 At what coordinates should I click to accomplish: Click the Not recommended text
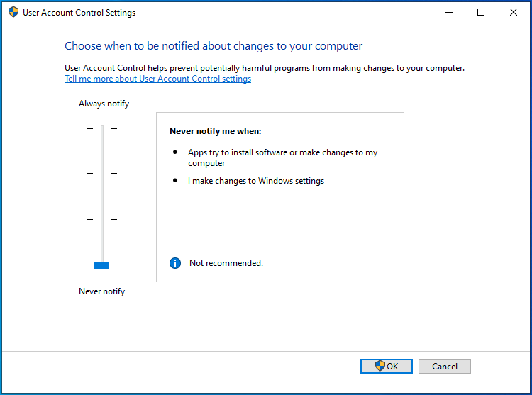pyautogui.click(x=226, y=263)
